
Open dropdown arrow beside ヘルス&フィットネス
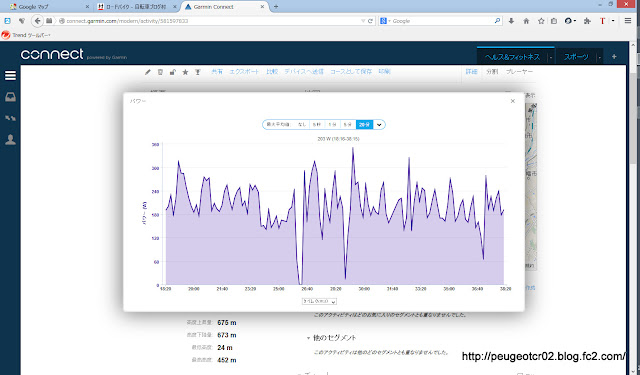(x=551, y=58)
